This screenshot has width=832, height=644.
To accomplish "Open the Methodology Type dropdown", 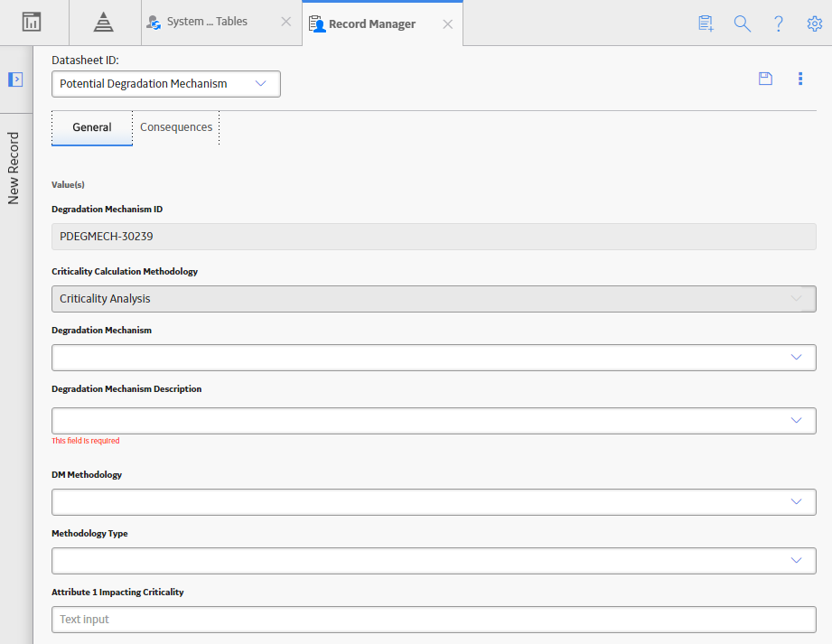I will point(434,561).
